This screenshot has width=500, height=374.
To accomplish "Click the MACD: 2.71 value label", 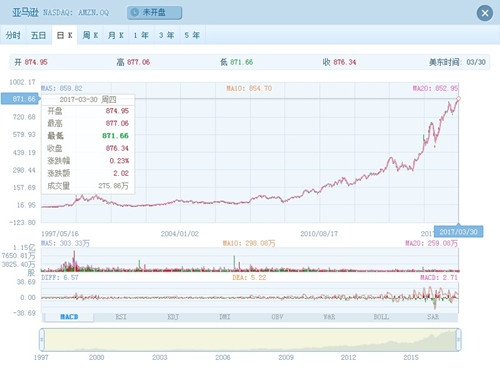I will (439, 277).
